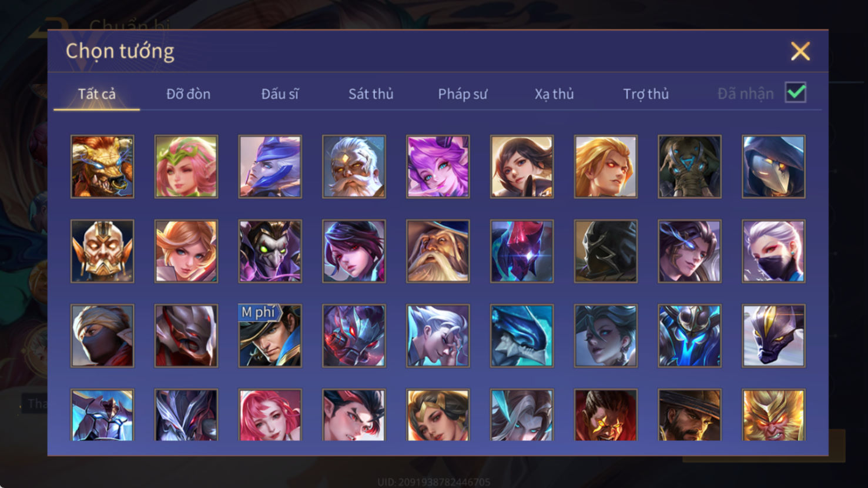Filter by the 'Xạ thủ' tab
The height and width of the screenshot is (488, 868).
(554, 94)
